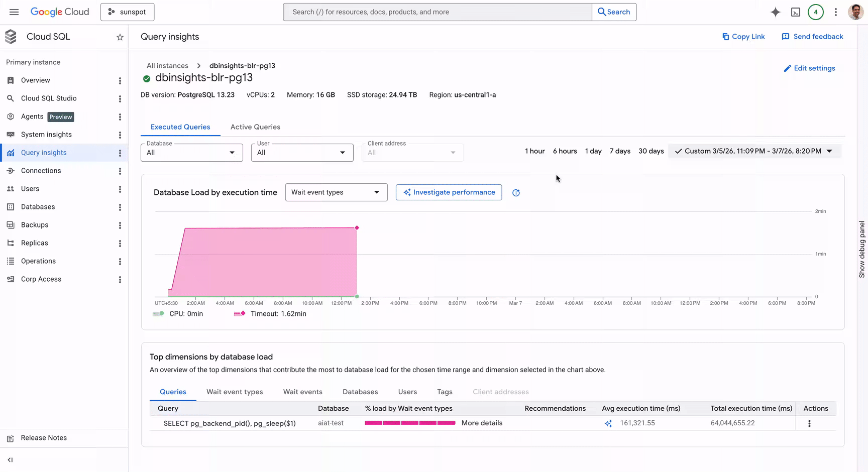This screenshot has height=472, width=868.
Task: Click Edit settings
Action: 809,68
